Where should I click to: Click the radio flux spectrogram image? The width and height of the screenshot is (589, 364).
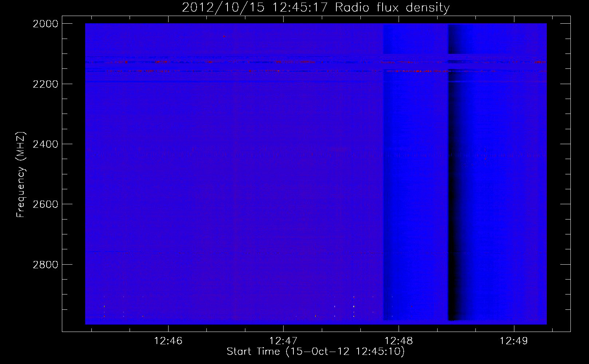click(x=316, y=174)
